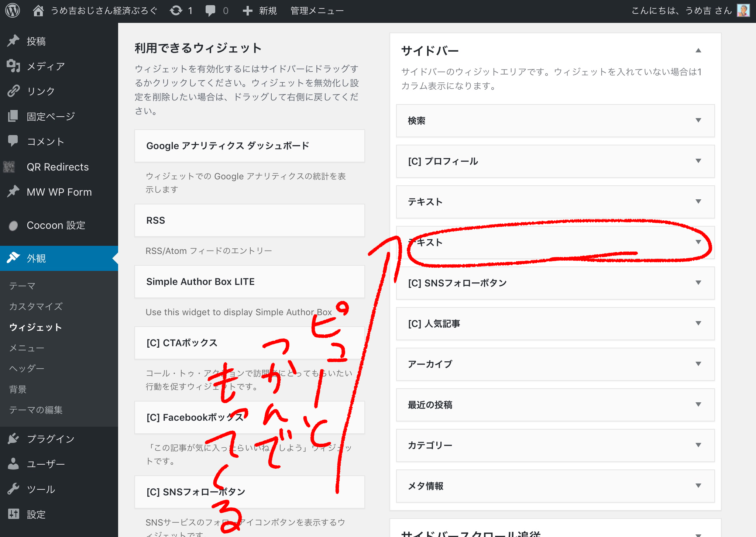The width and height of the screenshot is (756, 537).
Task: Open the 管理メニュー top bar item
Action: pos(317,11)
